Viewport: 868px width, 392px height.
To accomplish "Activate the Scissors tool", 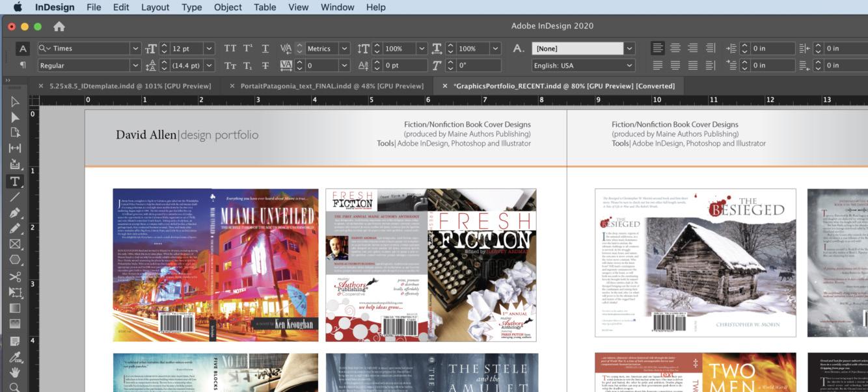I will [x=14, y=276].
